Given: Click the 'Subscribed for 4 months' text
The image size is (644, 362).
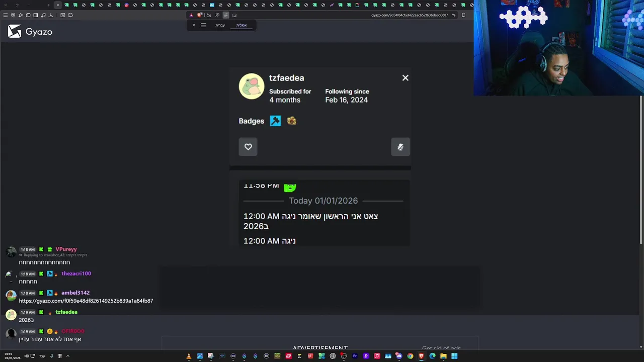Looking at the screenshot, I should click(x=290, y=96).
